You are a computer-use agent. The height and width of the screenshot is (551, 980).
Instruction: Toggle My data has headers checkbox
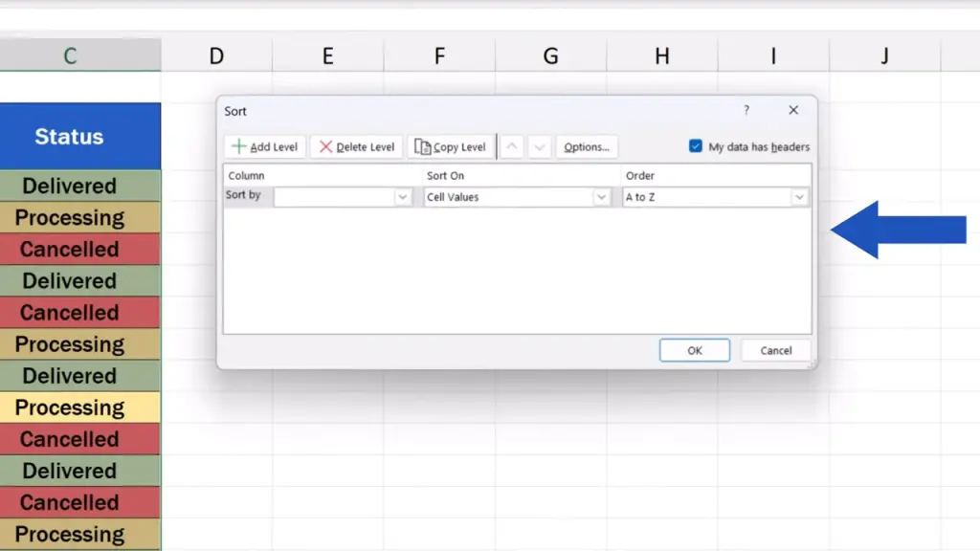click(696, 146)
